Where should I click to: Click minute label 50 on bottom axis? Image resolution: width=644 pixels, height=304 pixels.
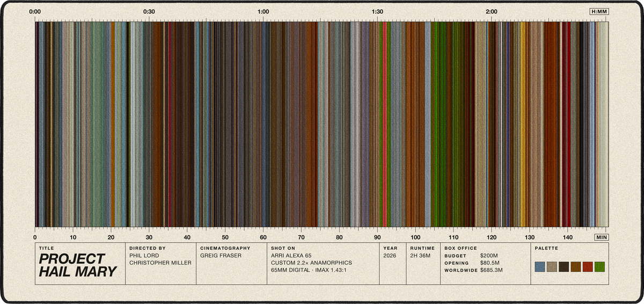[225, 237]
